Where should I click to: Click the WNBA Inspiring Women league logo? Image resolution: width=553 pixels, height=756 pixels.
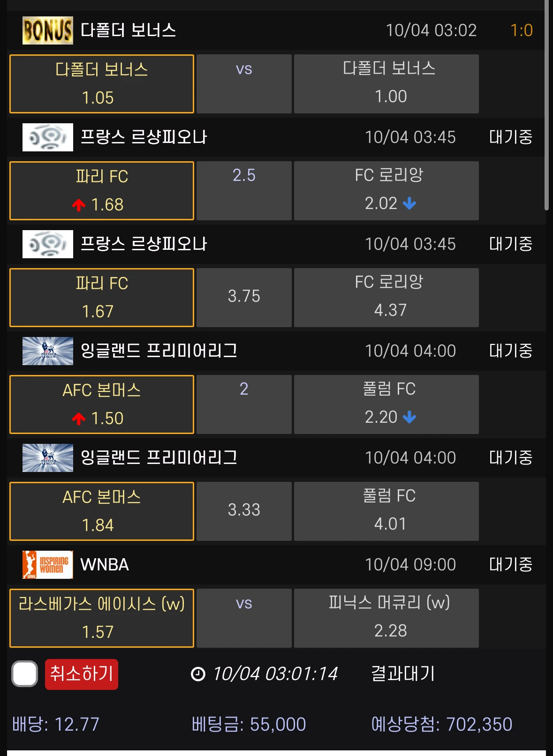[47, 564]
